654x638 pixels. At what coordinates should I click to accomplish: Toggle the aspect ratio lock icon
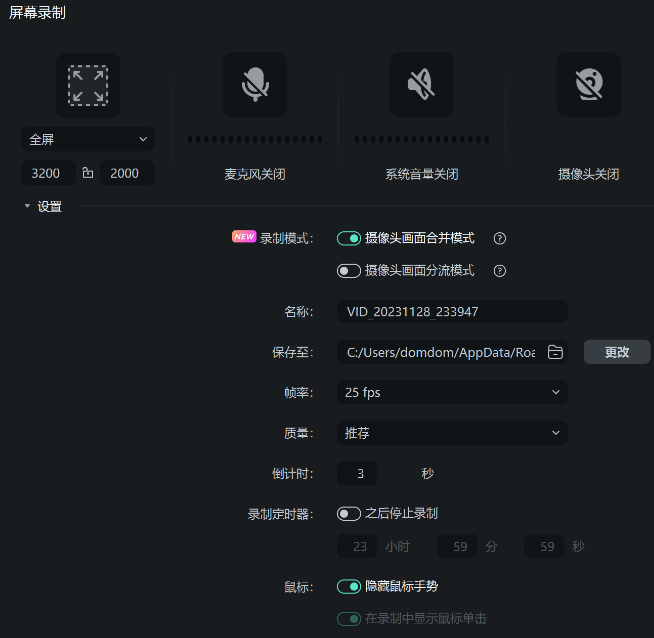point(88,173)
